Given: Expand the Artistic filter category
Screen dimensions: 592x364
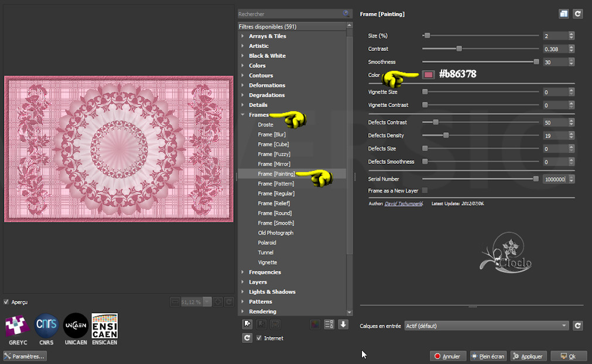Looking at the screenshot, I should pos(242,46).
